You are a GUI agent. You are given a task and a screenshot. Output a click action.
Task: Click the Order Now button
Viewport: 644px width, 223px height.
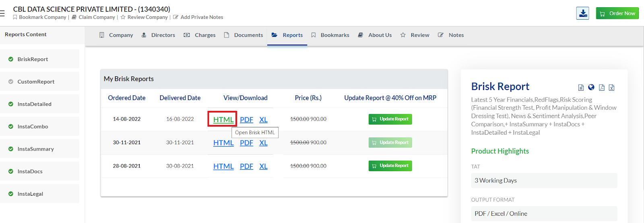pos(617,13)
